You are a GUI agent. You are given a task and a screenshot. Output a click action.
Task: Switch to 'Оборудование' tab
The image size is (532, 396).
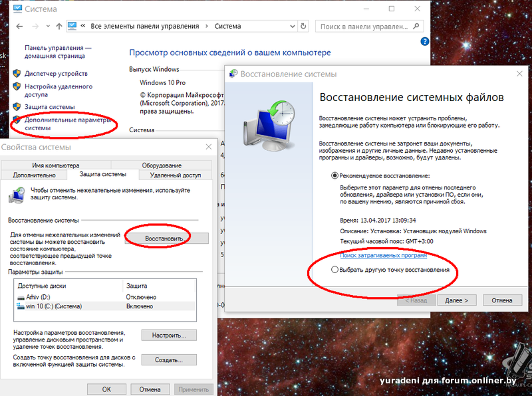[162, 165]
